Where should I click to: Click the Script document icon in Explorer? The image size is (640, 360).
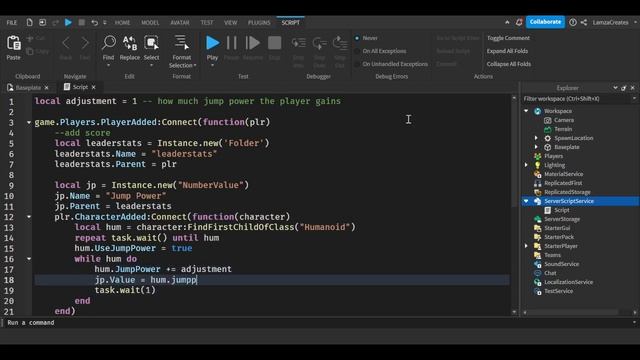[x=548, y=210]
